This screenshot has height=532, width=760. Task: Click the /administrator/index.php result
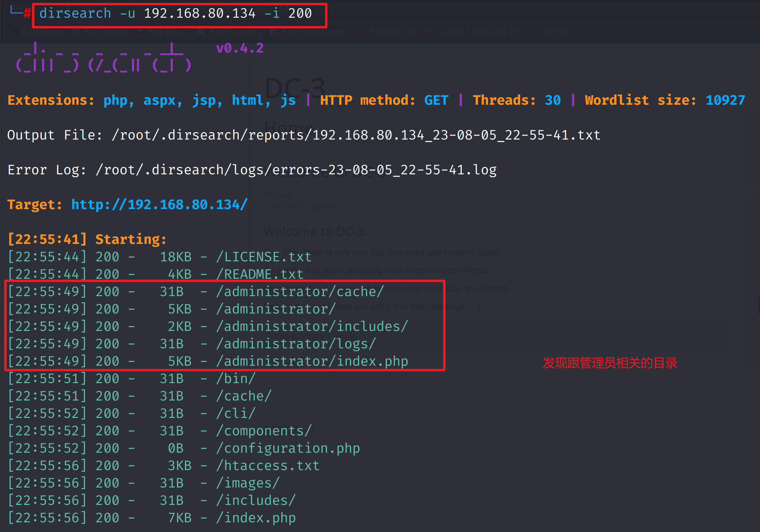tap(312, 361)
